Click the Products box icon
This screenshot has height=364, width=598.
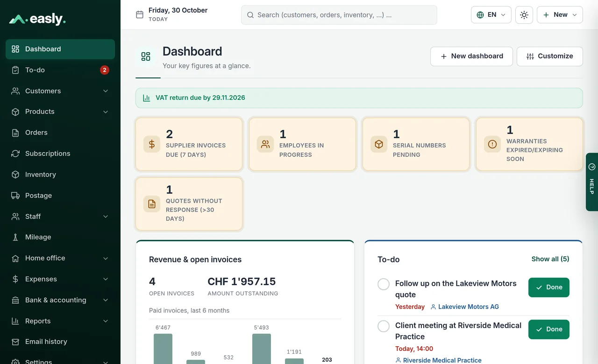point(15,112)
